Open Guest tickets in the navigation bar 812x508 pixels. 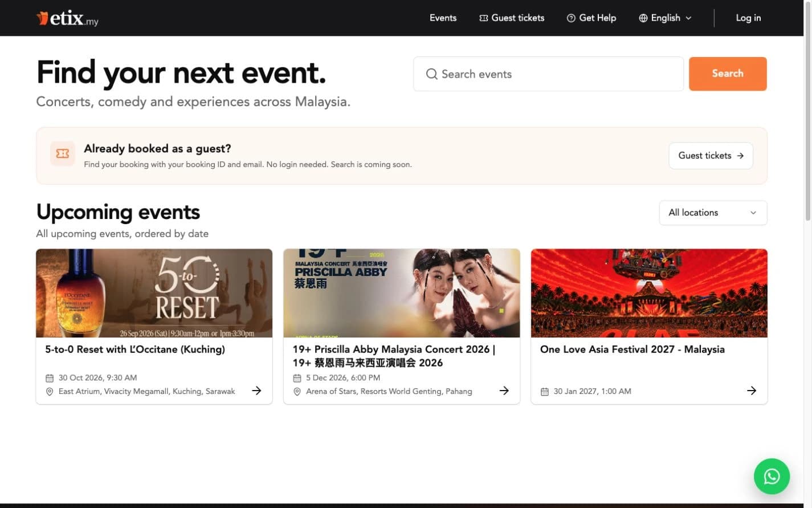(x=512, y=18)
